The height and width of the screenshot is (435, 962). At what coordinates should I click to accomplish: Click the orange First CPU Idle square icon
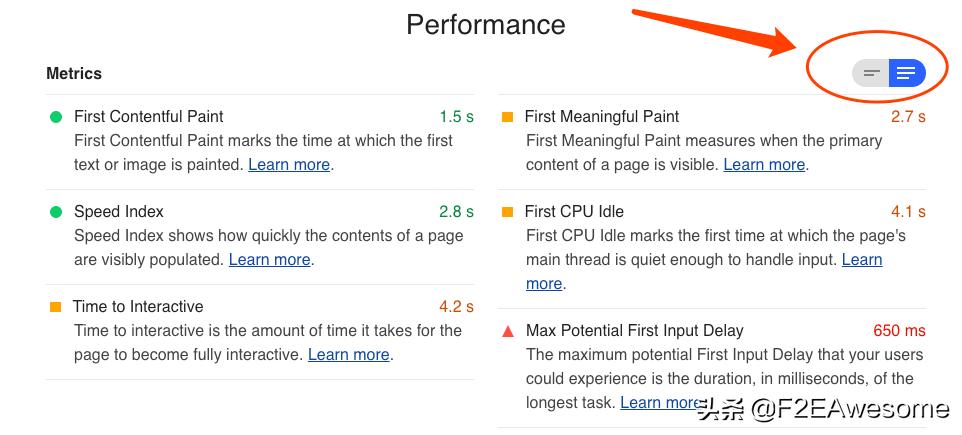click(x=507, y=212)
